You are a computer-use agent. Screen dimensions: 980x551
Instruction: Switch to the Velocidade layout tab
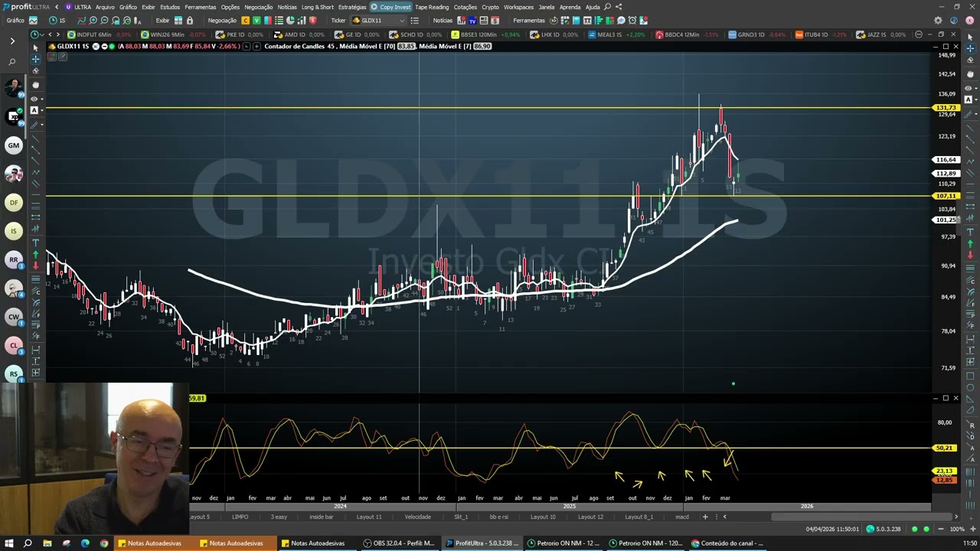(x=417, y=517)
